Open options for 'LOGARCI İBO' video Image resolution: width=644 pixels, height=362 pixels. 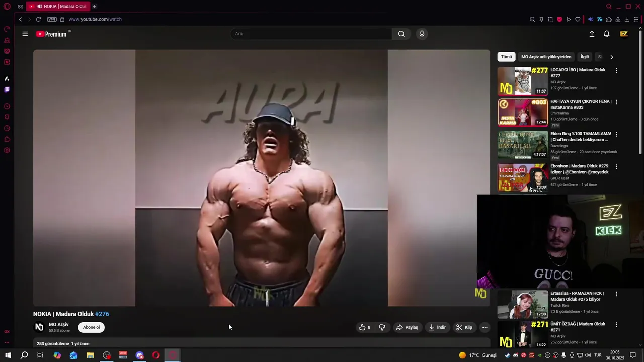point(616,71)
